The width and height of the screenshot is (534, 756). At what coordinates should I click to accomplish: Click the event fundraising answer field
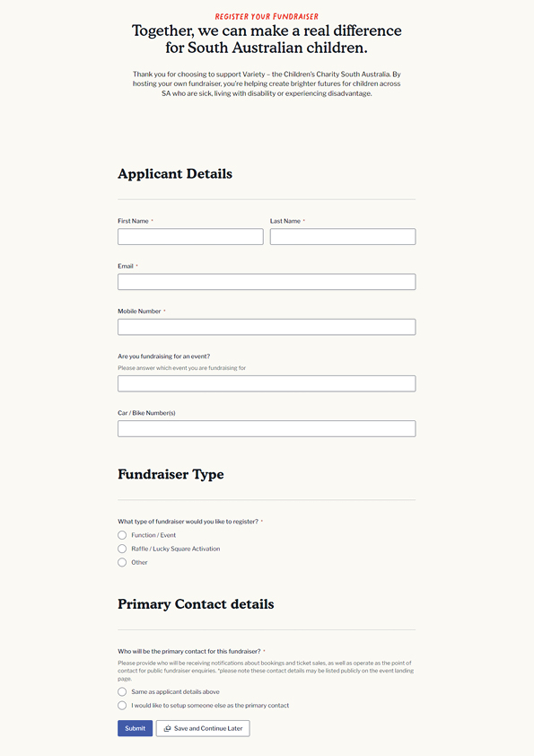tap(267, 383)
